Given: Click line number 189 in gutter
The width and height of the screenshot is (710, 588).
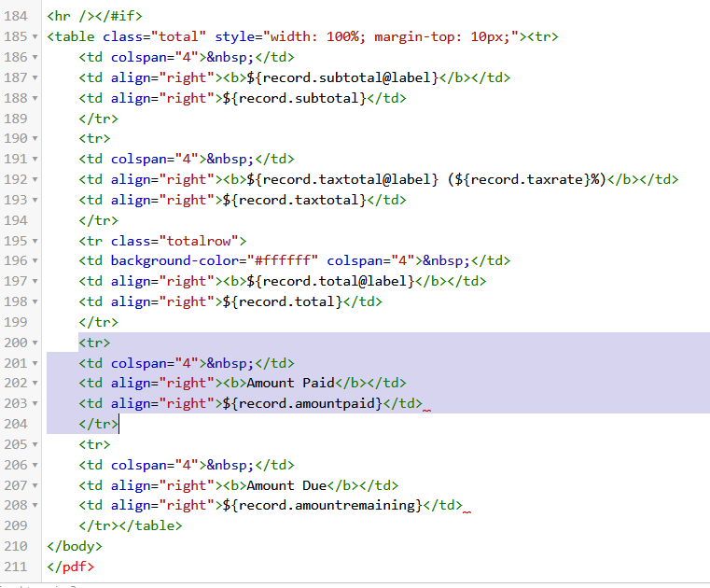Looking at the screenshot, I should [16, 119].
